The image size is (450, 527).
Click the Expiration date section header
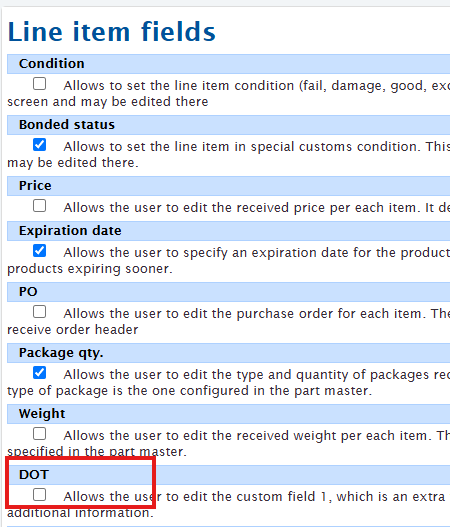pyautogui.click(x=229, y=231)
